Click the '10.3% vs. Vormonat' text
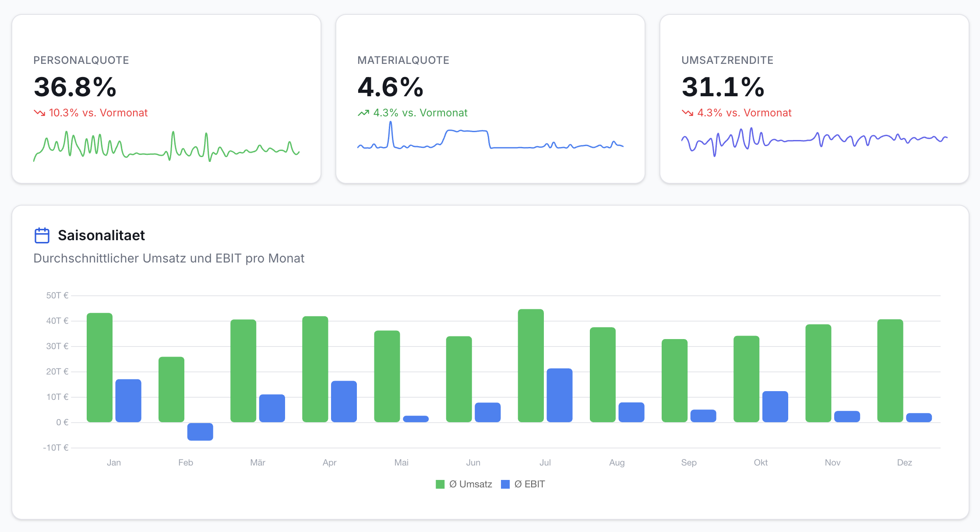This screenshot has height=532, width=980. click(98, 113)
